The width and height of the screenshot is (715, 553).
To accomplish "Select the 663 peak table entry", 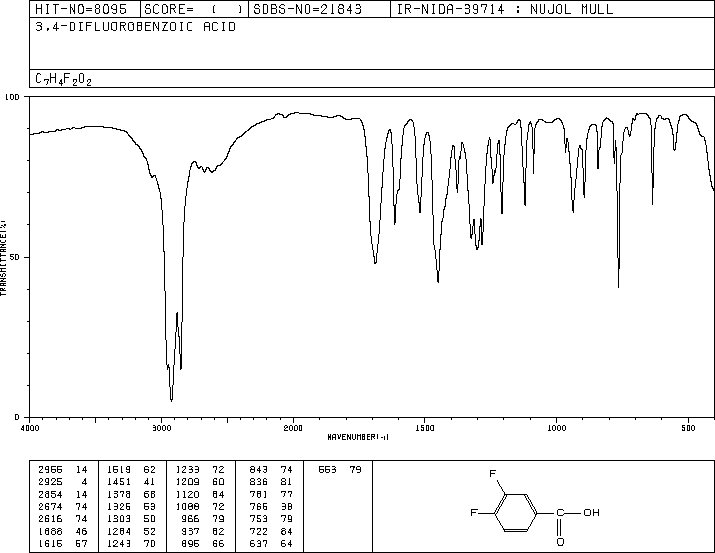I will (x=340, y=470).
